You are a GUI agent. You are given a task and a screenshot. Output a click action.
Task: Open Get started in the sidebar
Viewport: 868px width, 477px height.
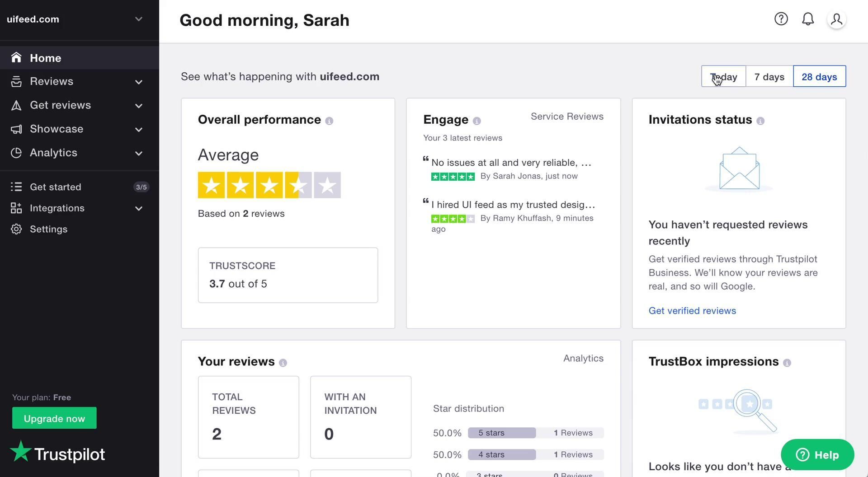(56, 187)
